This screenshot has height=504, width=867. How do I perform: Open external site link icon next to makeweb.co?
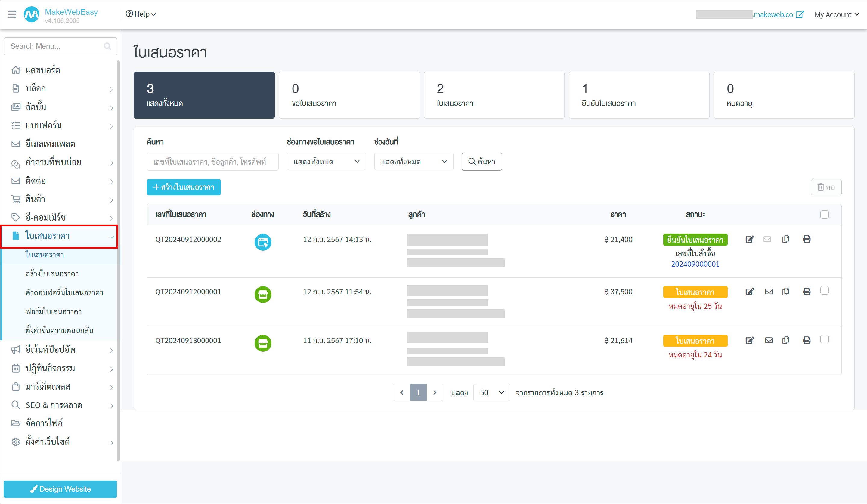click(x=800, y=14)
